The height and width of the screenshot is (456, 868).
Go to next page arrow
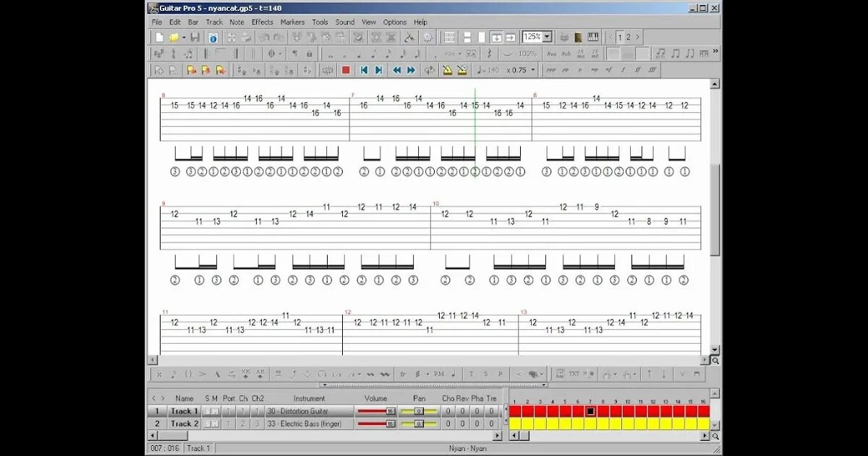(x=638, y=37)
